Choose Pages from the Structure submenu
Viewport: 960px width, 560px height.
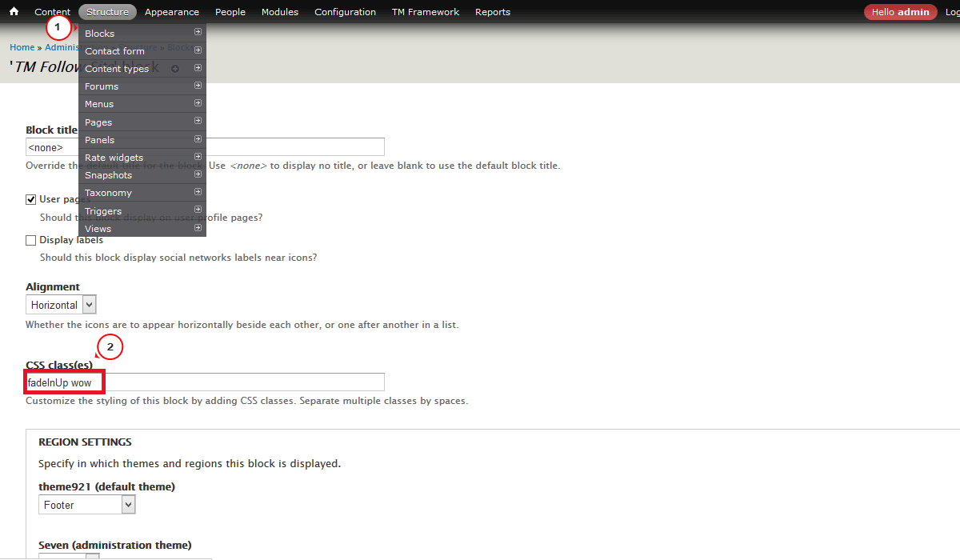[142, 122]
